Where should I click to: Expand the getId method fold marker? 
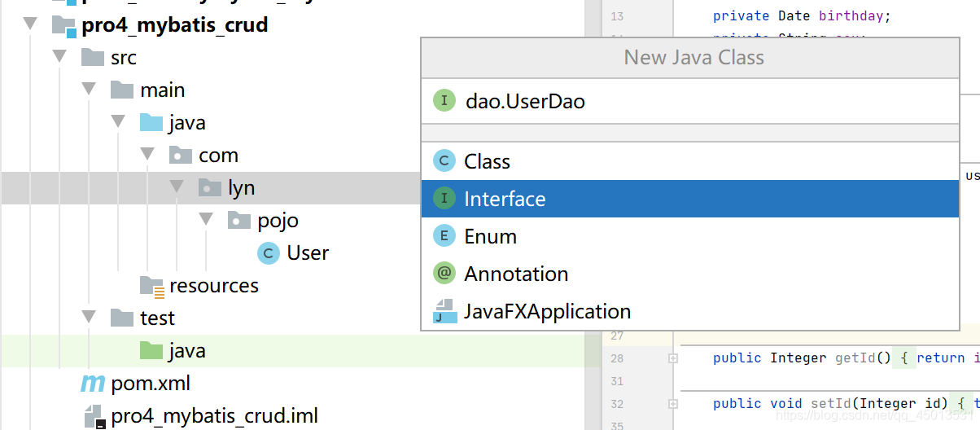(673, 358)
